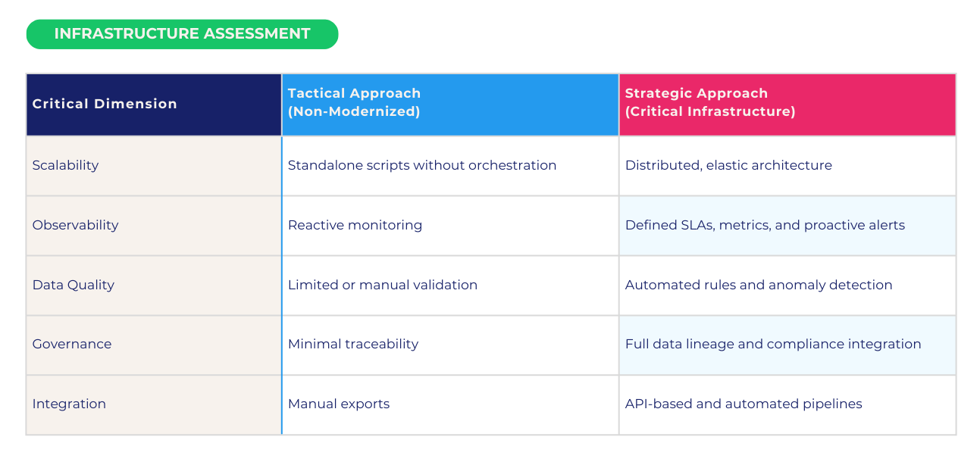This screenshot has width=980, height=462.
Task: Select the Data Quality row label
Action: tap(73, 285)
